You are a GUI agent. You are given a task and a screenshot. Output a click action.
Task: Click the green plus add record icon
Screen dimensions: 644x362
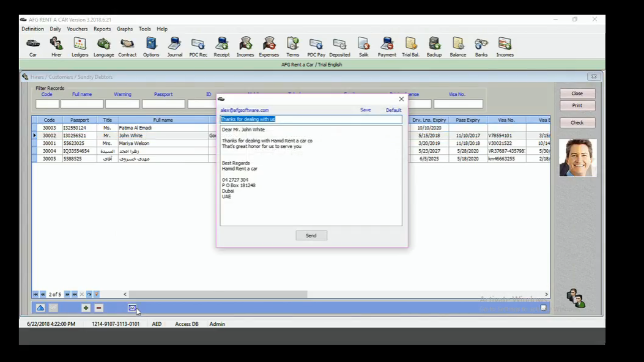click(x=86, y=308)
